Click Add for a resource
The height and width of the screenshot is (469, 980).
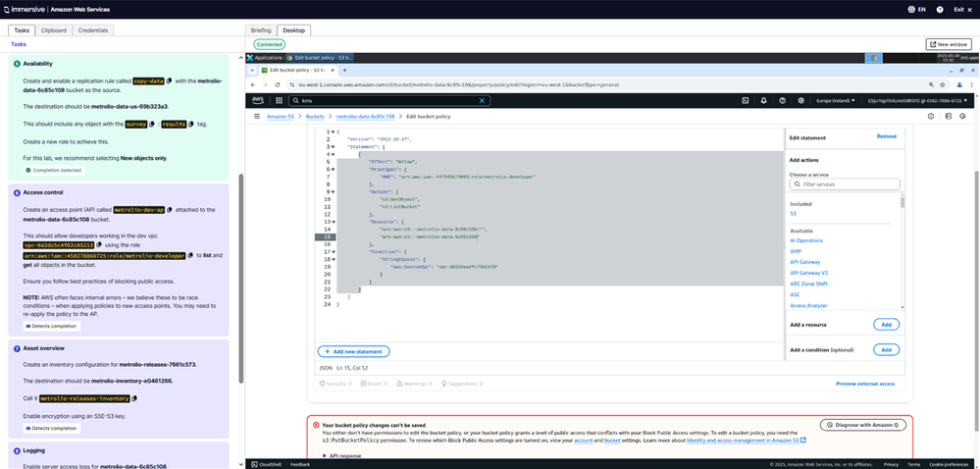[x=886, y=325]
